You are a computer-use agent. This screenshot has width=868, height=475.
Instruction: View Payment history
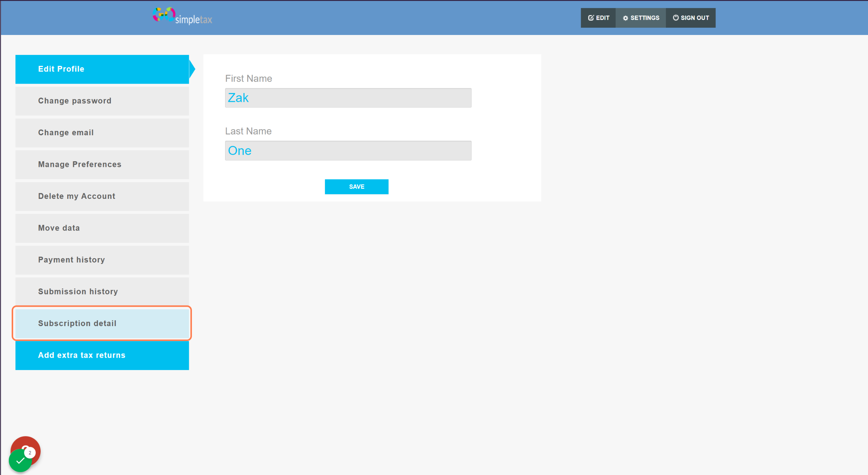click(x=102, y=260)
